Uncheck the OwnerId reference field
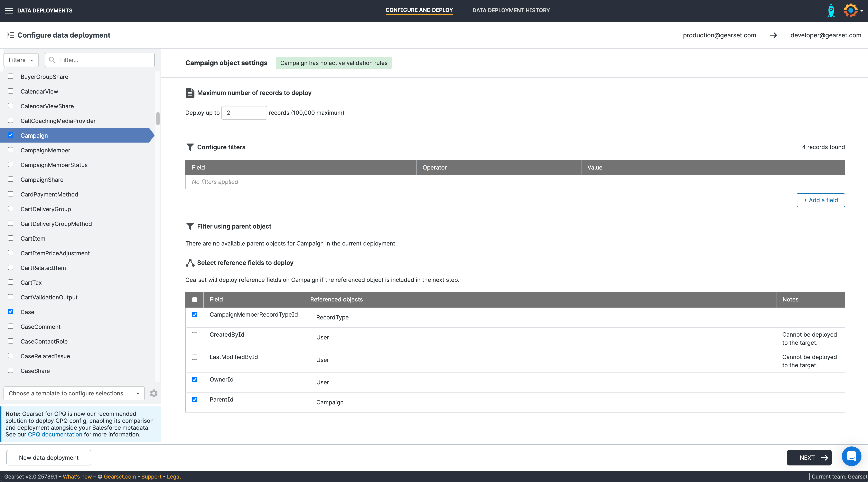This screenshot has width=868, height=482. pyautogui.click(x=194, y=380)
